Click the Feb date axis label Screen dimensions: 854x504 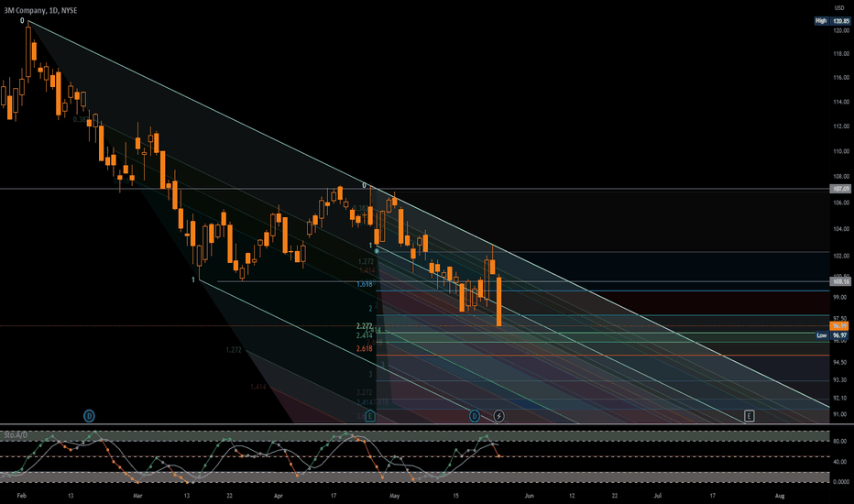tap(22, 496)
